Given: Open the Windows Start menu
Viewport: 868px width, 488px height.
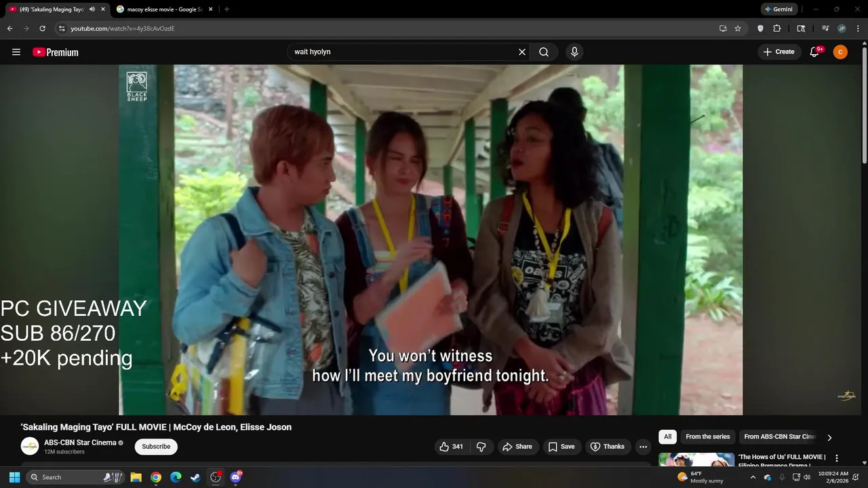Looking at the screenshot, I should (14, 477).
